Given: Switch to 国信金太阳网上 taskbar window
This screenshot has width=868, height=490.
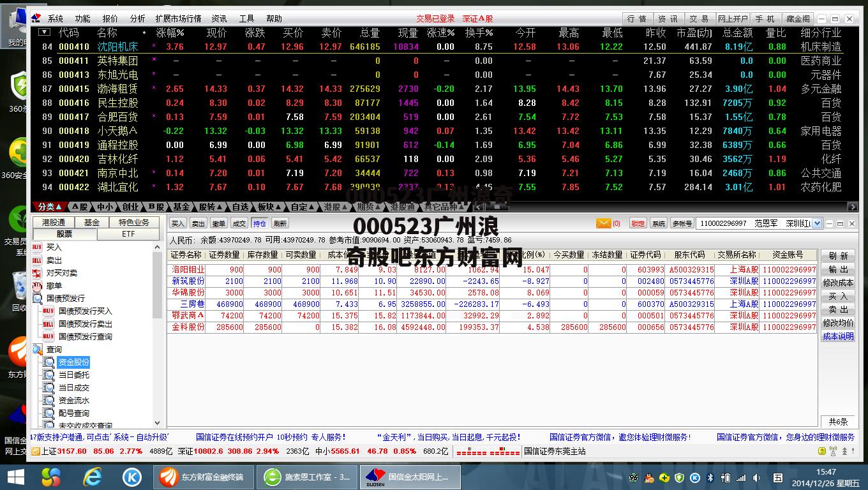Looking at the screenshot, I should click(409, 477).
